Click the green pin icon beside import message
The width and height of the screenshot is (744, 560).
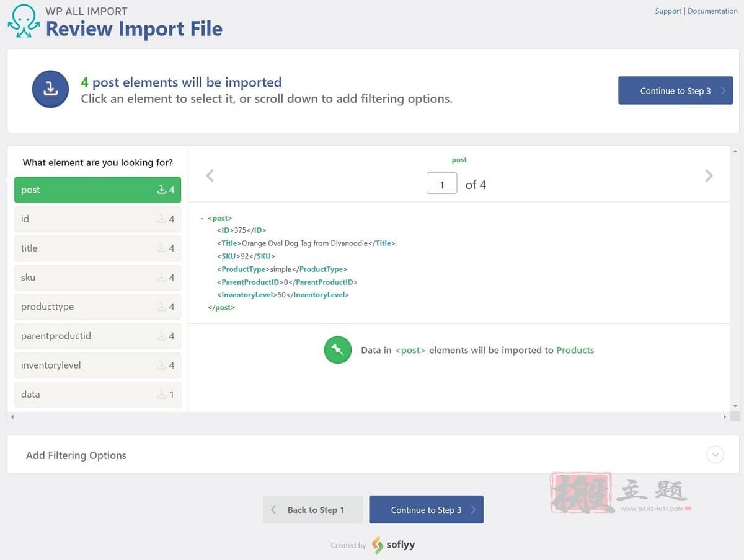[x=337, y=350]
